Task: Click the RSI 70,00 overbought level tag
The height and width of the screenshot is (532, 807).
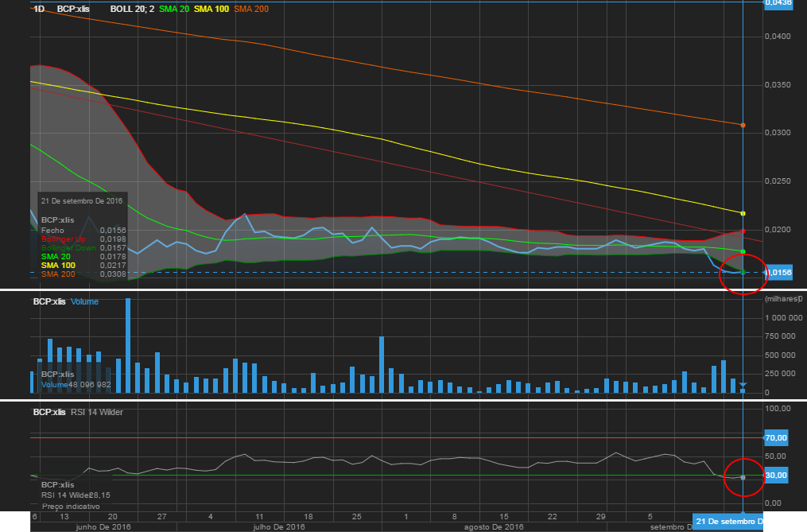Action: [775, 438]
